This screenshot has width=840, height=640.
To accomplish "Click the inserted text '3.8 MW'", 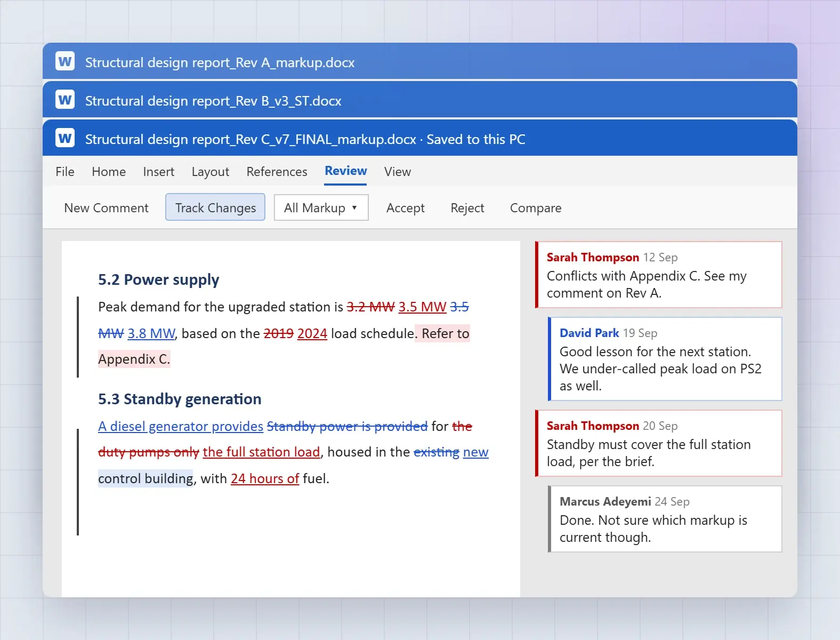I will pos(151,333).
